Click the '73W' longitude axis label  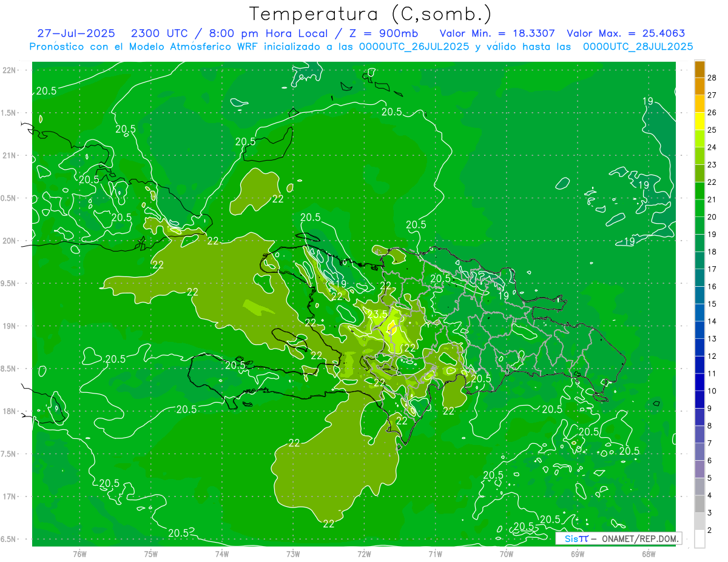point(293,554)
